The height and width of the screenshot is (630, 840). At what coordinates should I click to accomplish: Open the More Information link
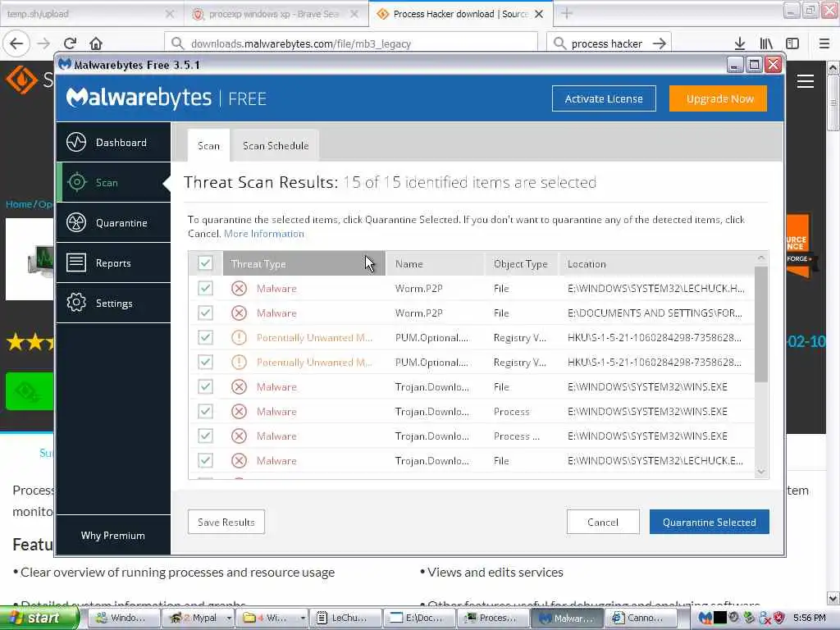263,234
